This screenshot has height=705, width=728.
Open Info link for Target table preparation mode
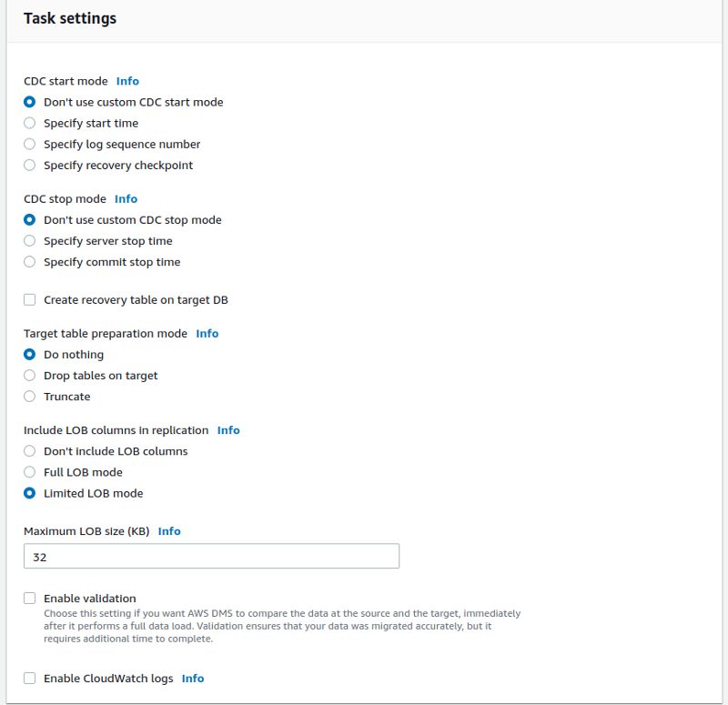[x=207, y=333]
